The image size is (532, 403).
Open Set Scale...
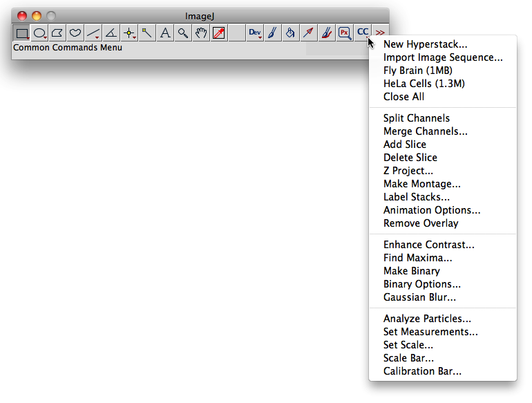[443, 345]
